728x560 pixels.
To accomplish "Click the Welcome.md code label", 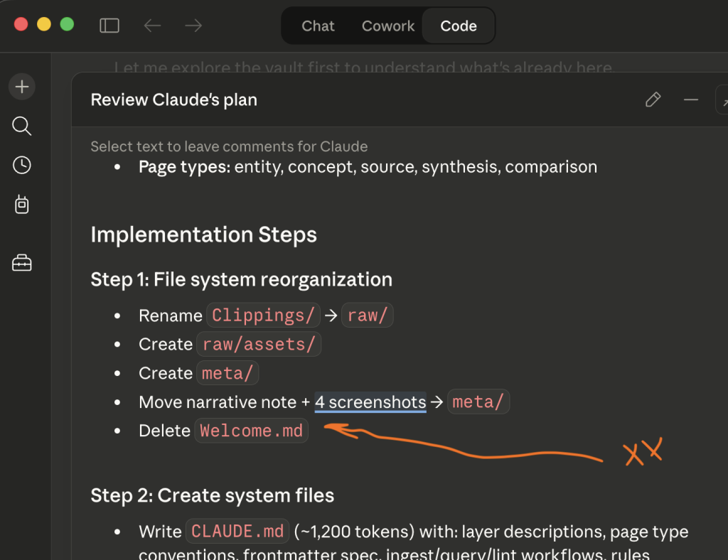I will click(252, 431).
